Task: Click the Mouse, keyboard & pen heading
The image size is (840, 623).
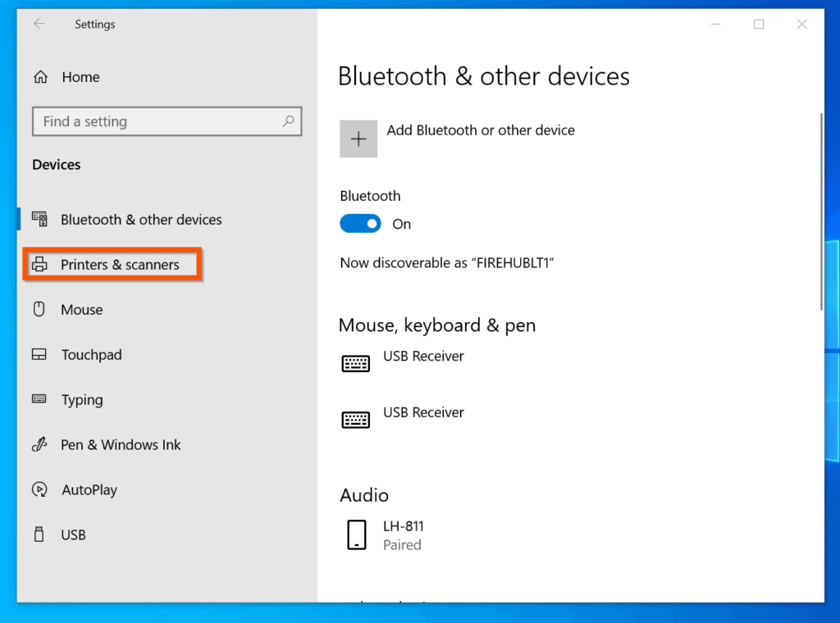Action: click(437, 325)
